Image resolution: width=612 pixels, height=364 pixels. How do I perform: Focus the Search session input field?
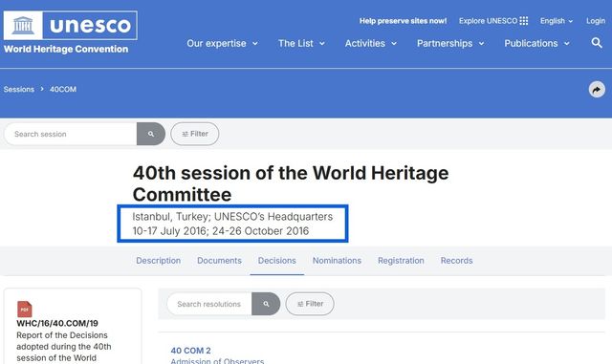coord(71,134)
